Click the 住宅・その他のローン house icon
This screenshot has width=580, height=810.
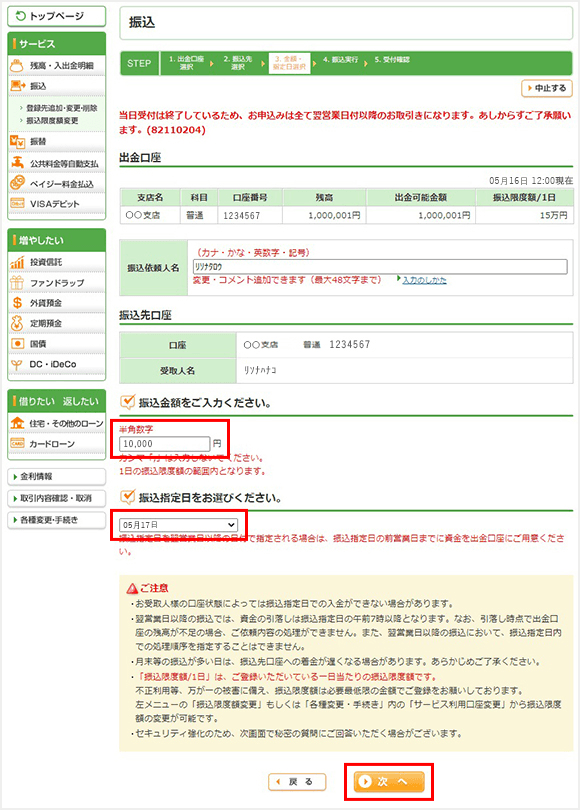click(17, 423)
